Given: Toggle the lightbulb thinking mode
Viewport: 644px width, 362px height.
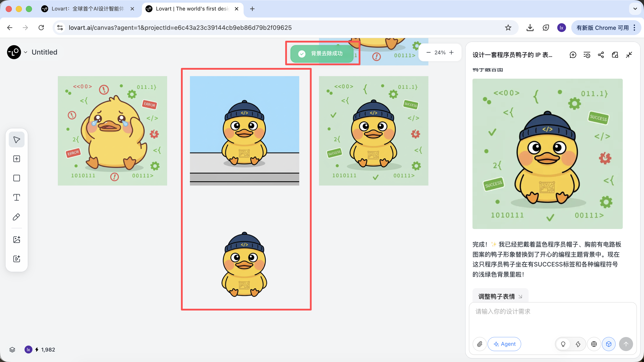Looking at the screenshot, I should [x=563, y=344].
